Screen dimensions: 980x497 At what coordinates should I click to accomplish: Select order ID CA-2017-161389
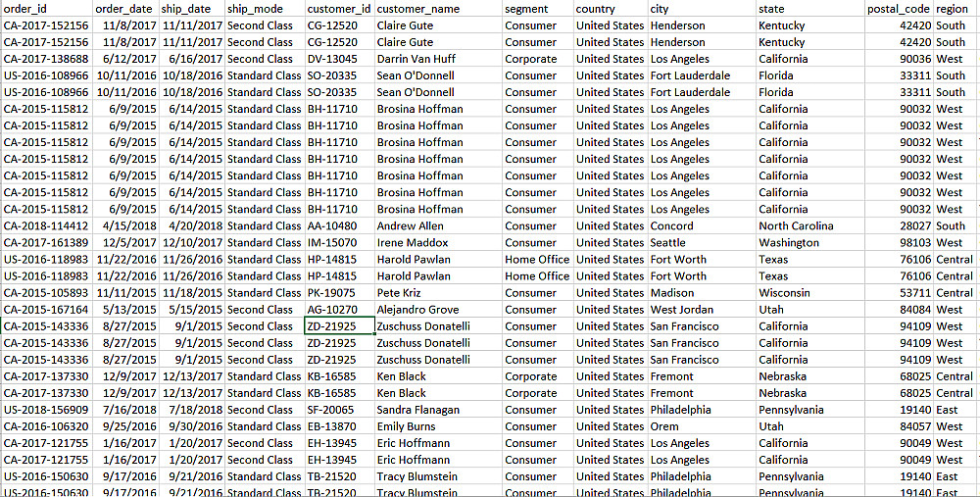(47, 242)
